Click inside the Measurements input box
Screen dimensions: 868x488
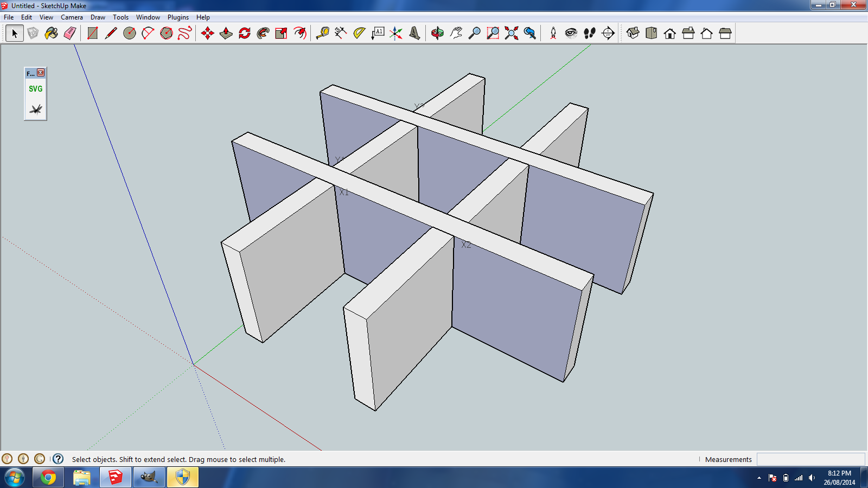tap(810, 459)
